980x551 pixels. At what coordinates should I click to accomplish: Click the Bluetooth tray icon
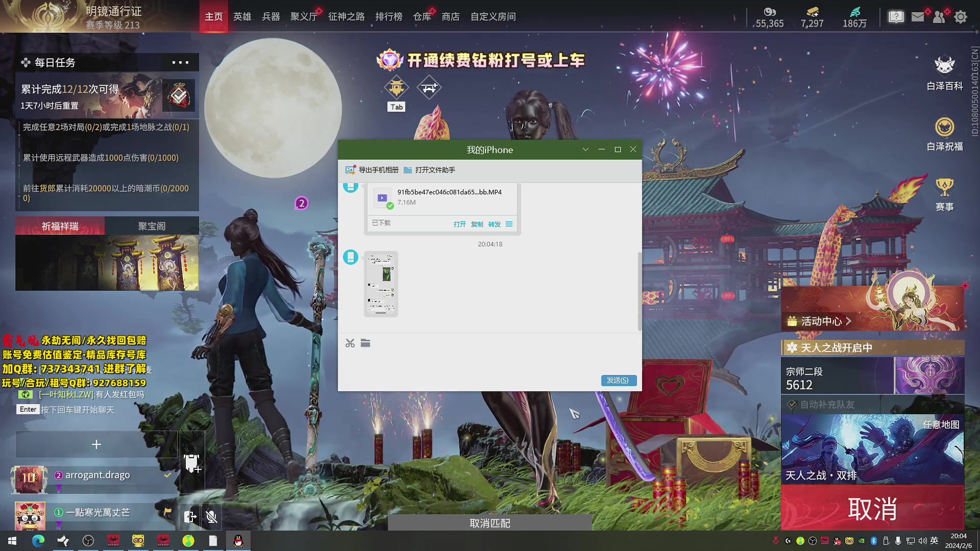tap(873, 541)
